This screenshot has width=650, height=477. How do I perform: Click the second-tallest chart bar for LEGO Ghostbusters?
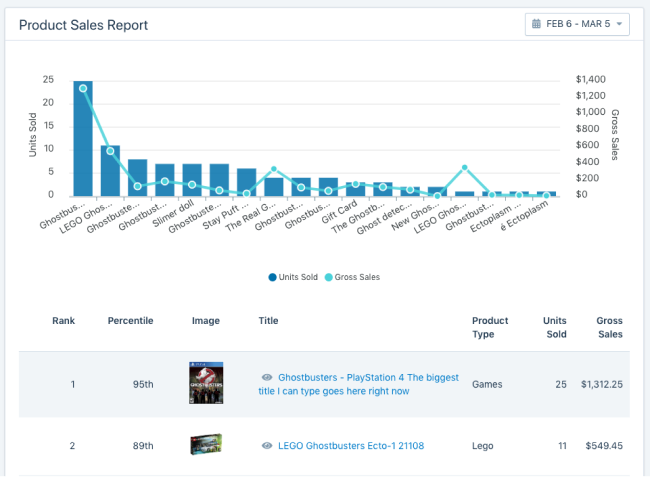point(110,172)
